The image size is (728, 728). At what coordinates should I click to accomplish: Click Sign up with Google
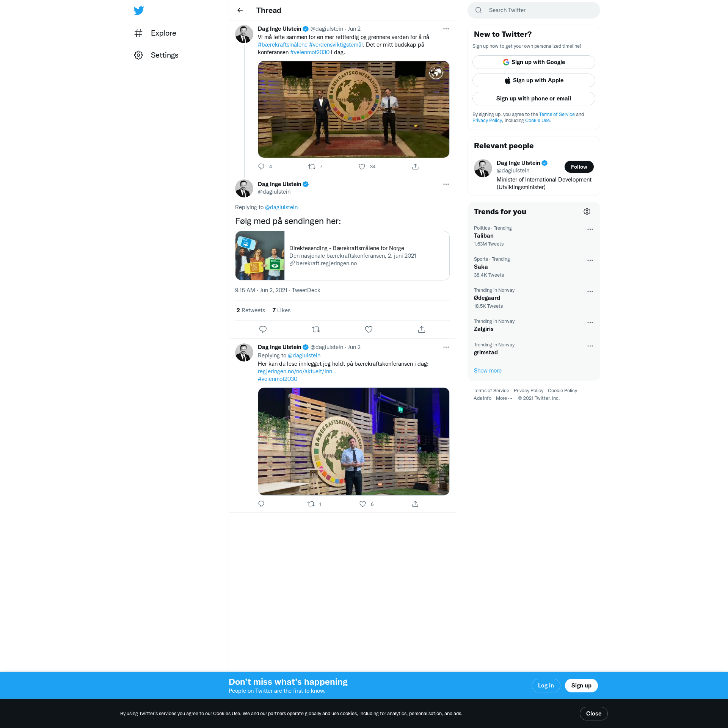click(x=533, y=62)
